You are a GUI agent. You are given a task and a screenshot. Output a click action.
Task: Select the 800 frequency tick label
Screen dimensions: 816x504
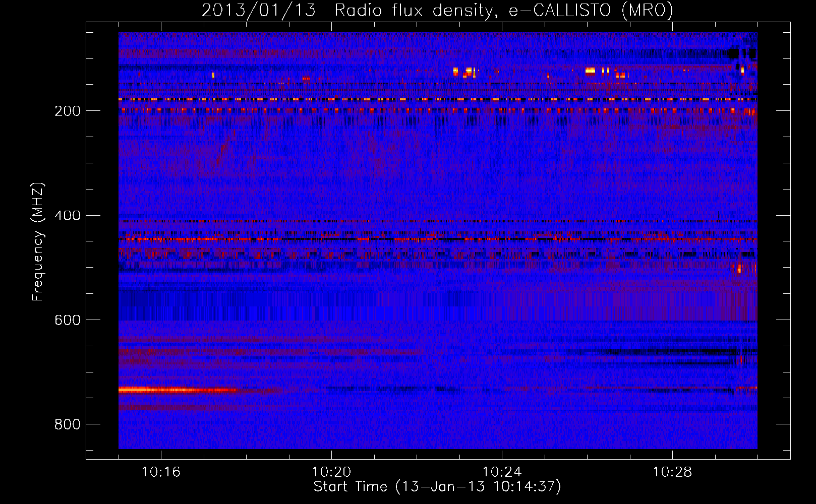point(68,424)
